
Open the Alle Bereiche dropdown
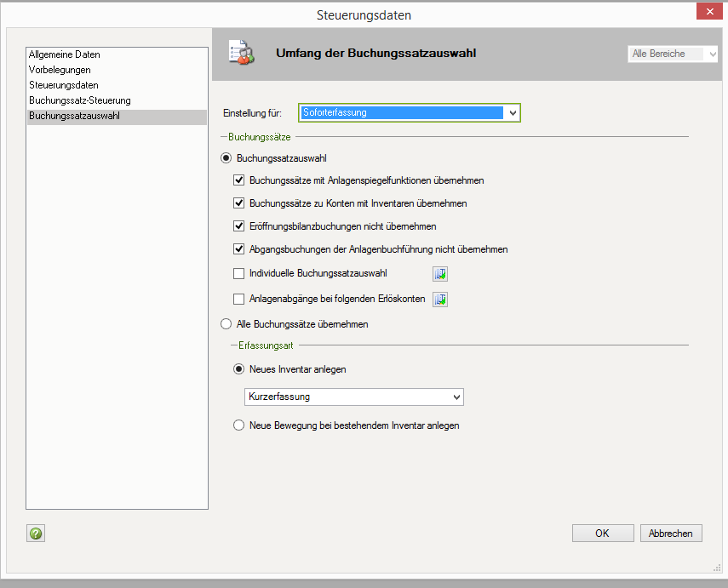(712, 54)
